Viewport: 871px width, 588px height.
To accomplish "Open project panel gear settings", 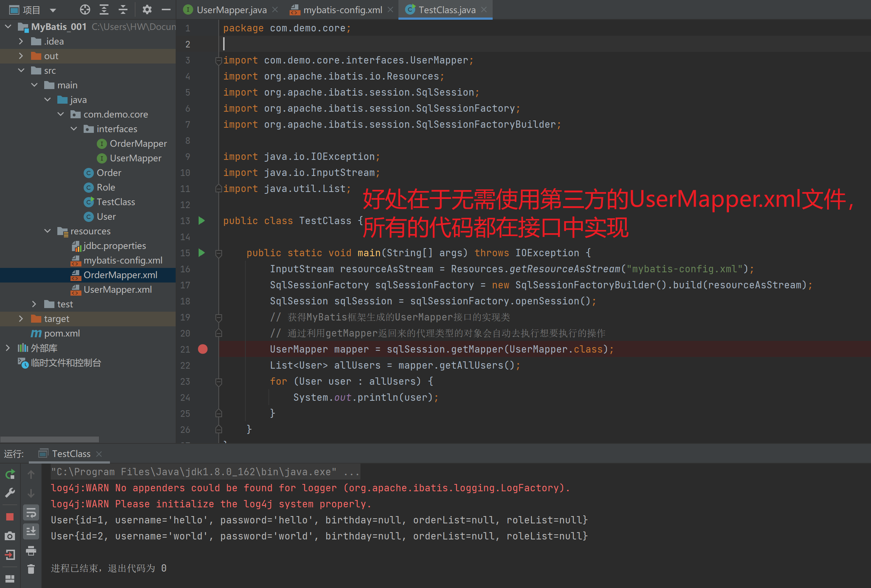I will [147, 10].
